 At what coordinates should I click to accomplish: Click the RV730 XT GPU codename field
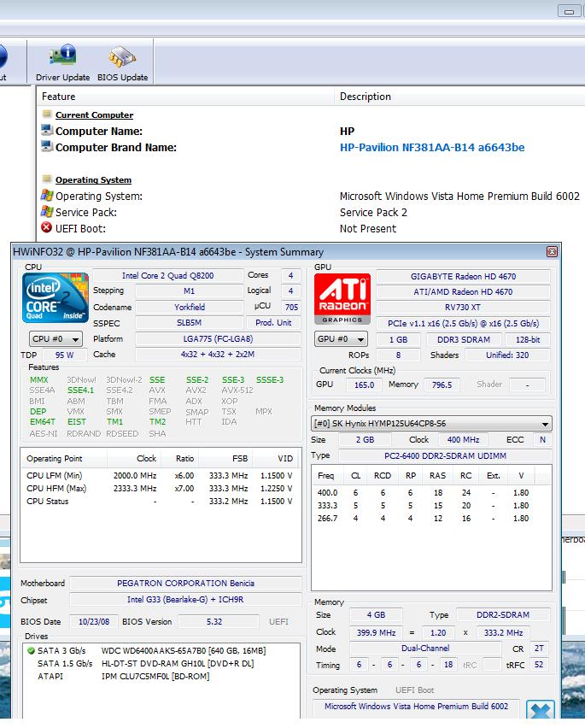pos(463,308)
